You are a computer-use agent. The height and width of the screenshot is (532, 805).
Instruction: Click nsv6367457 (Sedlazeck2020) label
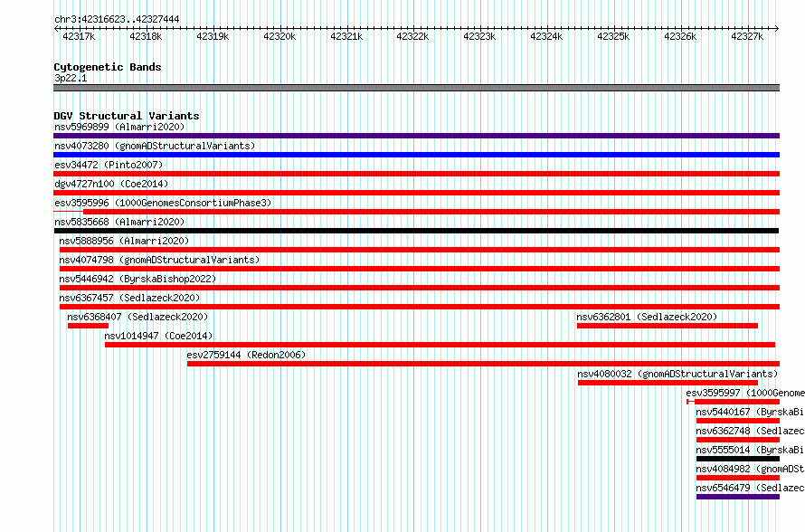pyautogui.click(x=129, y=298)
